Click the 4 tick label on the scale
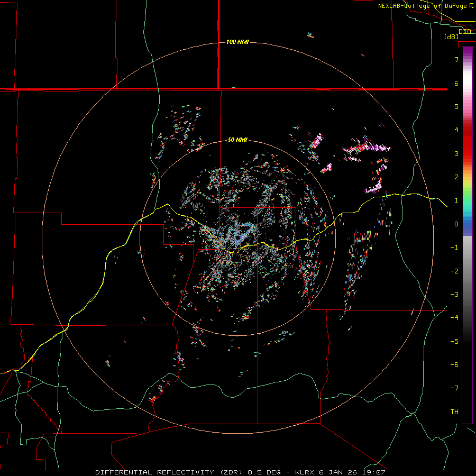This screenshot has width=476, height=476. click(456, 130)
